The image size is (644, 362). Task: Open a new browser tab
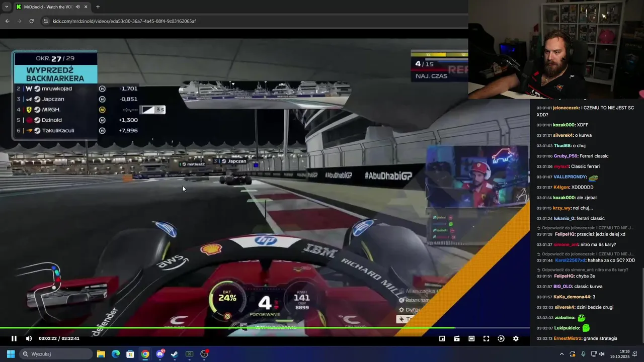(x=98, y=7)
